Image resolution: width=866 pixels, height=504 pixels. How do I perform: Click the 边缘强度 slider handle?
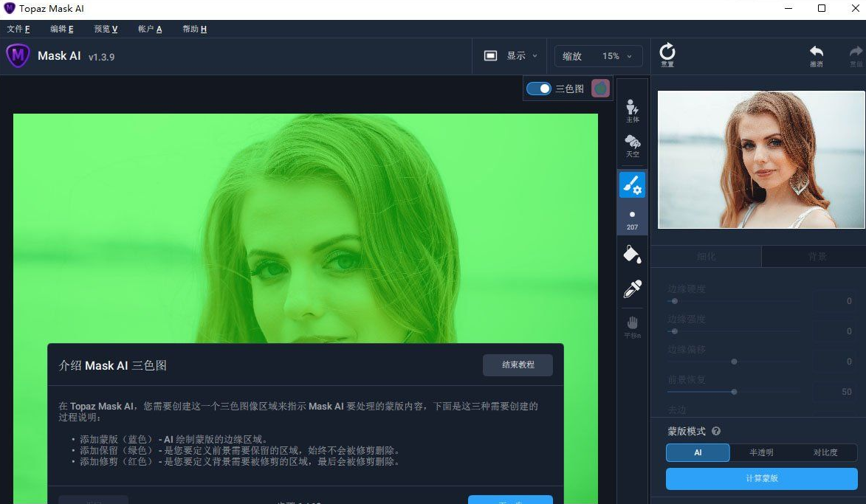tap(674, 331)
